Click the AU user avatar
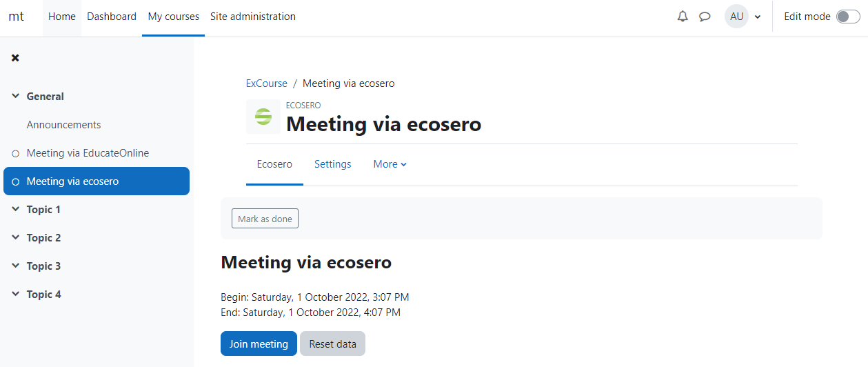The height and width of the screenshot is (367, 868). coord(736,17)
